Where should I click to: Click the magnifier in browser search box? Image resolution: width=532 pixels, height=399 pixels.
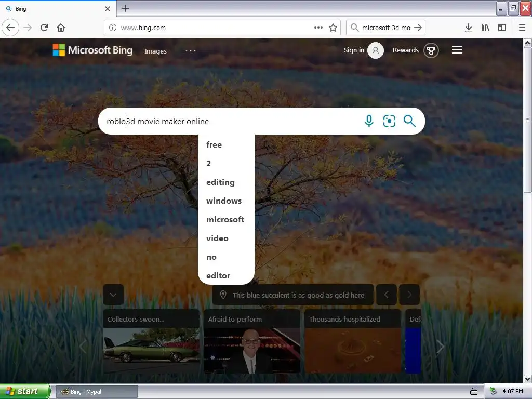point(354,28)
